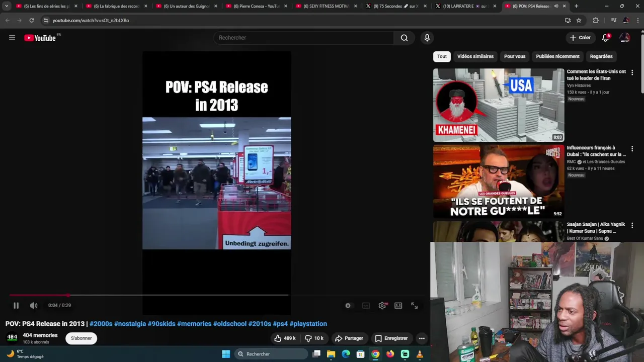This screenshot has height=362, width=644.
Task: Click the Partager share button
Action: pos(349,338)
